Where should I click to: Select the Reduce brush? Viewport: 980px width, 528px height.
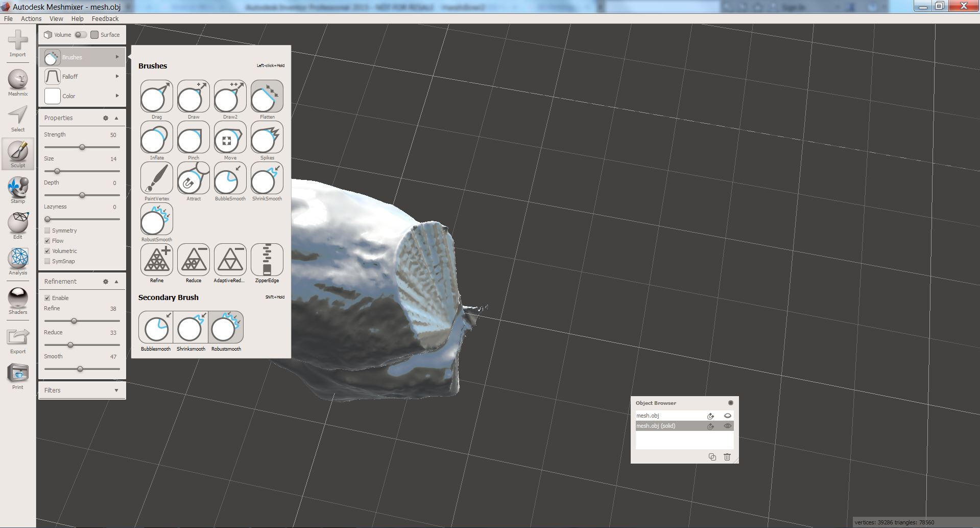(x=193, y=260)
